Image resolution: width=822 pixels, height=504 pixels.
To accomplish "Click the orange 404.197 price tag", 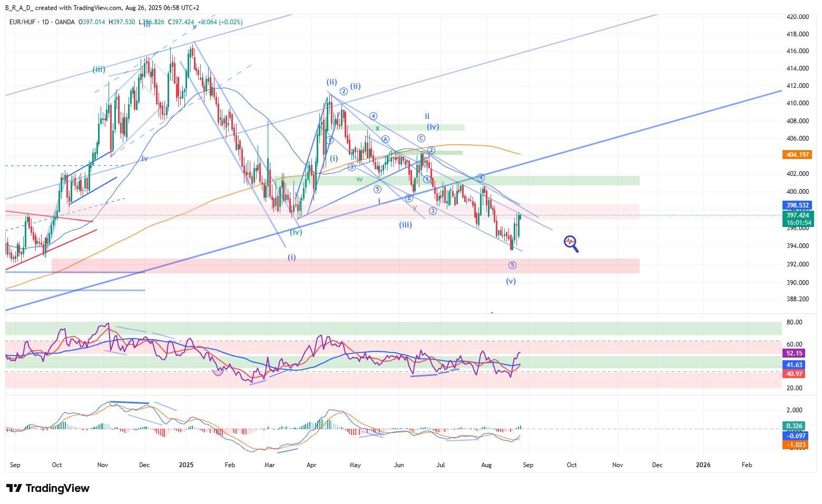I will (797, 154).
